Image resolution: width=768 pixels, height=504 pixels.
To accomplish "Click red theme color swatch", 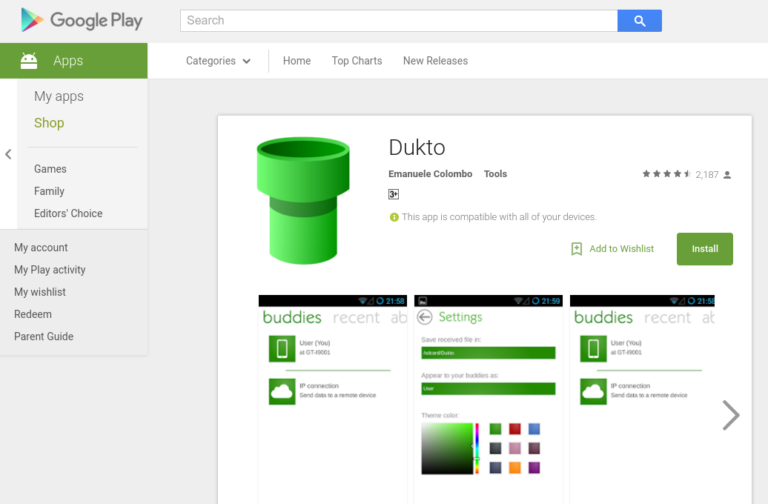I will pyautogui.click(x=515, y=429).
